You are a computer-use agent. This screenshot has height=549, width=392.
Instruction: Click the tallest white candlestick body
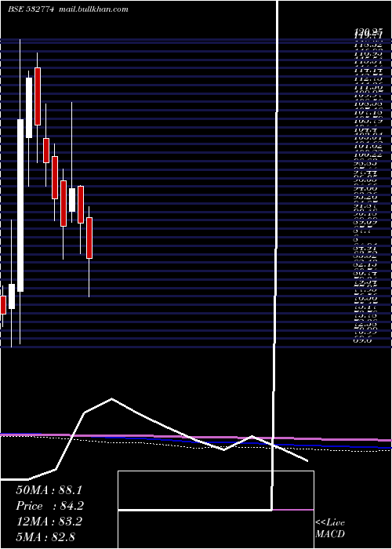20,205
